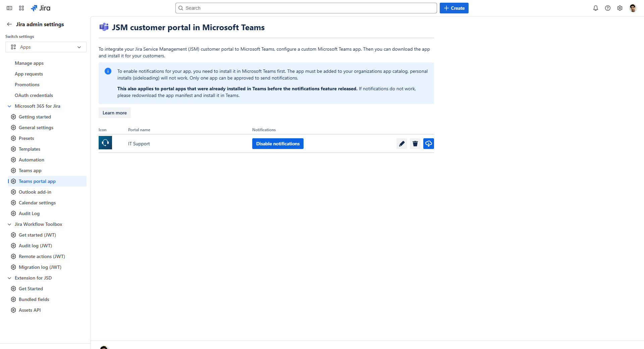
Task: Click the Microsoft Teams logo in page title
Action: point(104,27)
